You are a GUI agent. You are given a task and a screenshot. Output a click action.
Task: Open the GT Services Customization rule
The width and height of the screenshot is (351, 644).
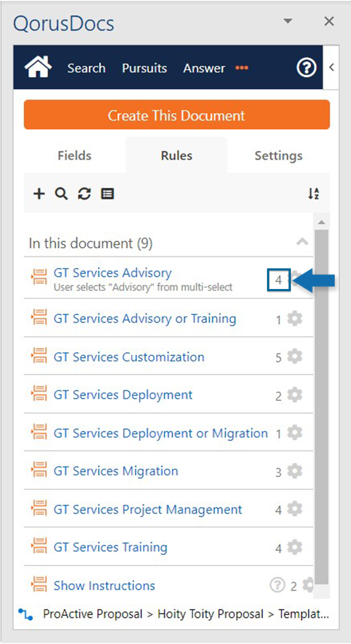pos(129,357)
